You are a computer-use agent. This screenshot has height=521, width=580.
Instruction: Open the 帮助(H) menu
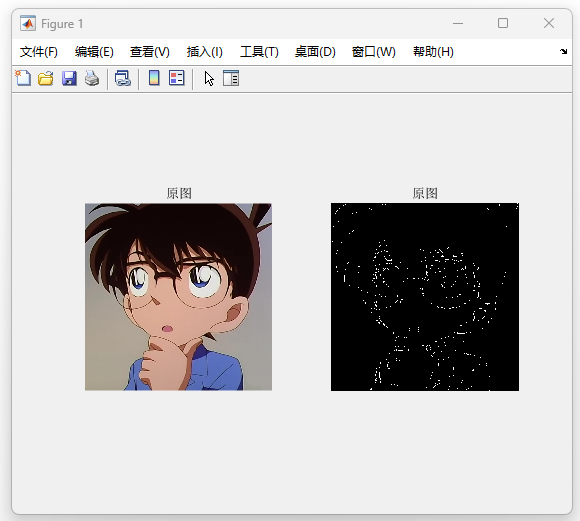(433, 52)
